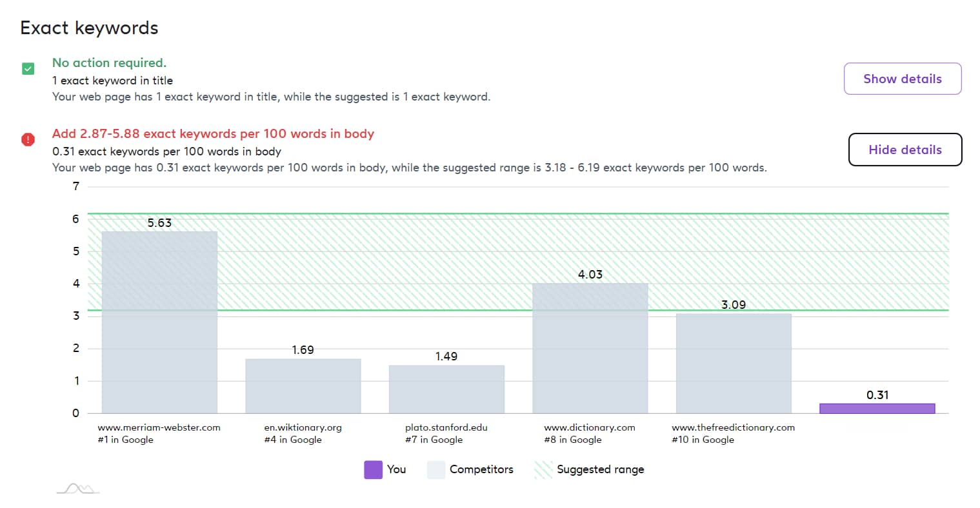
Task: Toggle the Competitors legend label
Action: point(481,469)
